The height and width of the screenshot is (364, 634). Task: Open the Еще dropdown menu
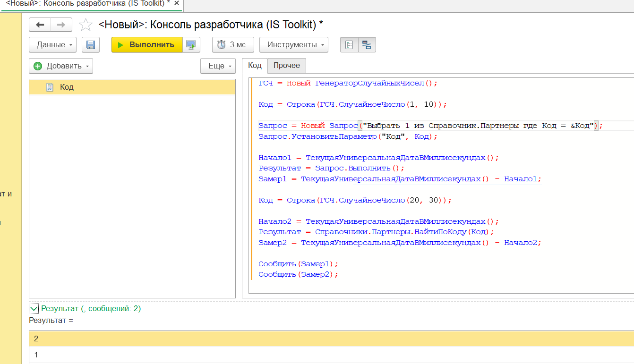(218, 66)
